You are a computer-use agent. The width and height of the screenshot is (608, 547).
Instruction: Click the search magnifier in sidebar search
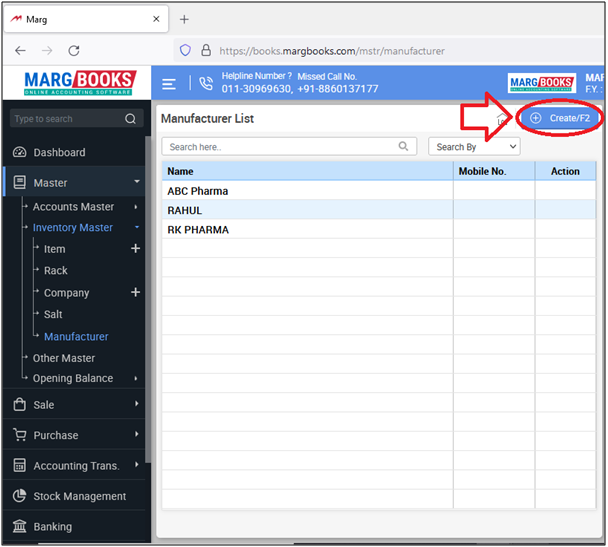131,119
